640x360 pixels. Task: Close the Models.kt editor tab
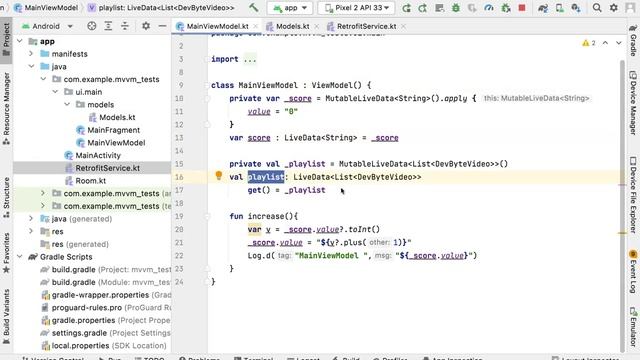[x=316, y=26]
